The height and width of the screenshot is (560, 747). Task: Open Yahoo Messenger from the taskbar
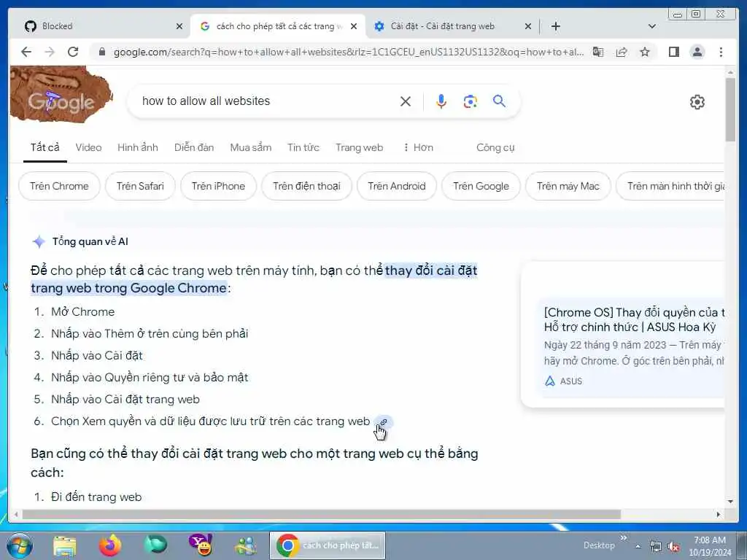(x=201, y=545)
